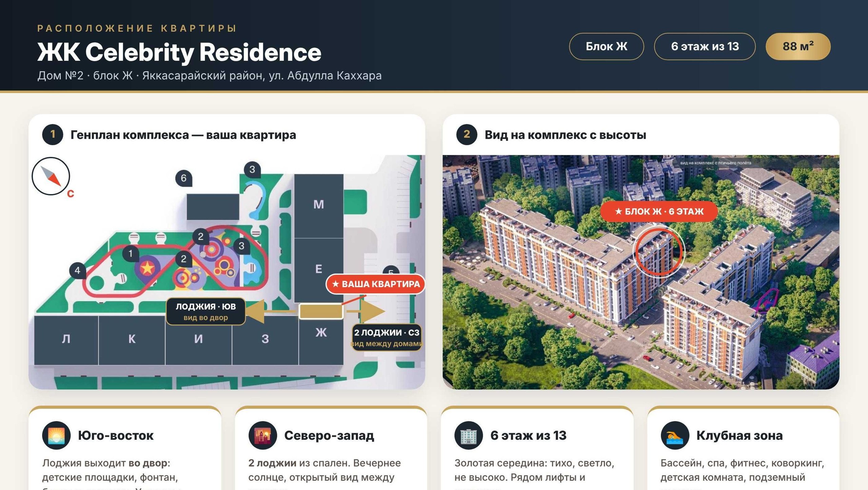The image size is (868, 490).
Task: Click the city sunset icon beside Северо-запад
Action: point(262,435)
